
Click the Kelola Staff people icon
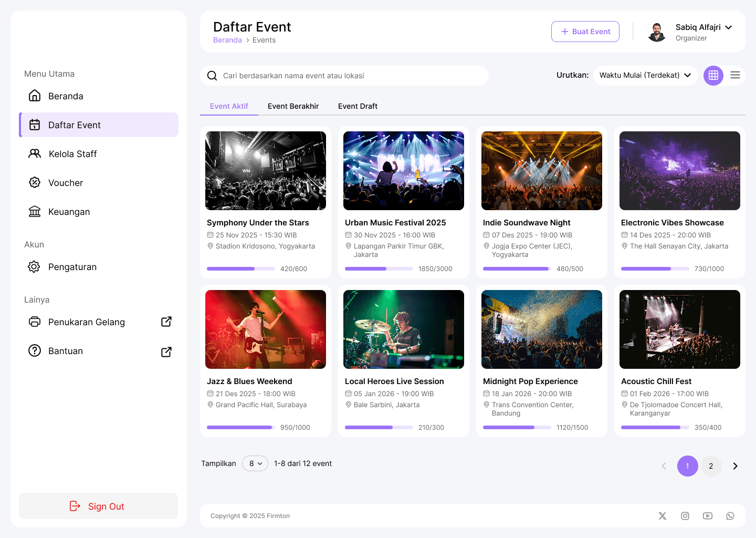(x=35, y=153)
